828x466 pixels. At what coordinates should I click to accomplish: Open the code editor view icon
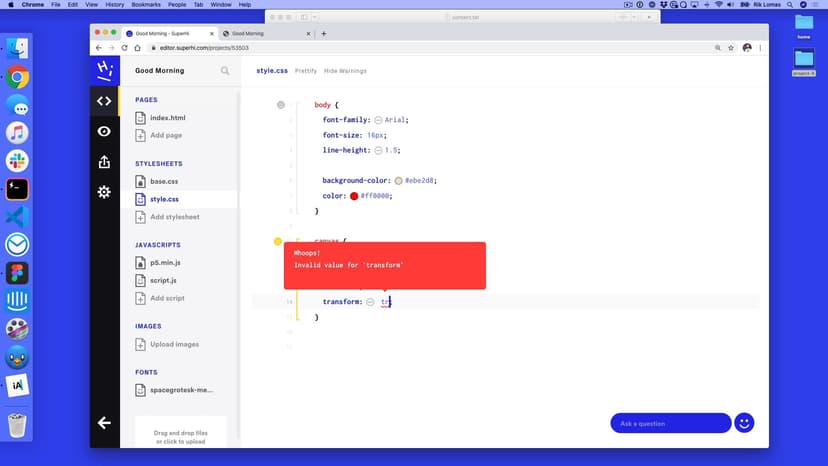(104, 100)
